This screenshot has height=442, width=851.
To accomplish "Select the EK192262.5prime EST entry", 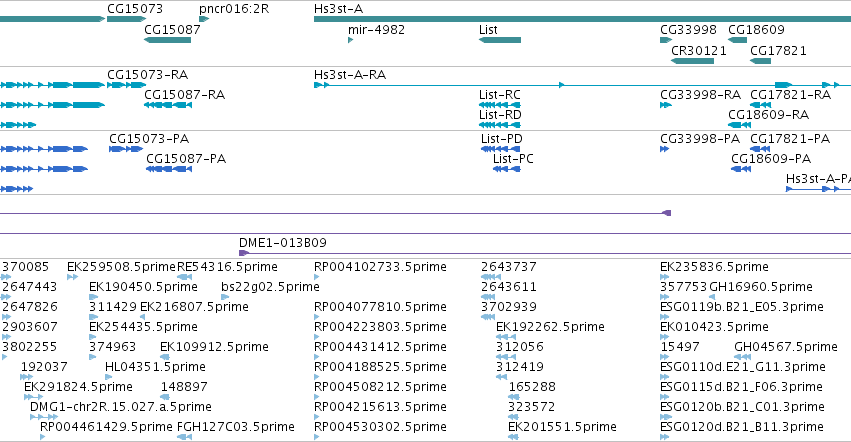I will (x=550, y=326).
